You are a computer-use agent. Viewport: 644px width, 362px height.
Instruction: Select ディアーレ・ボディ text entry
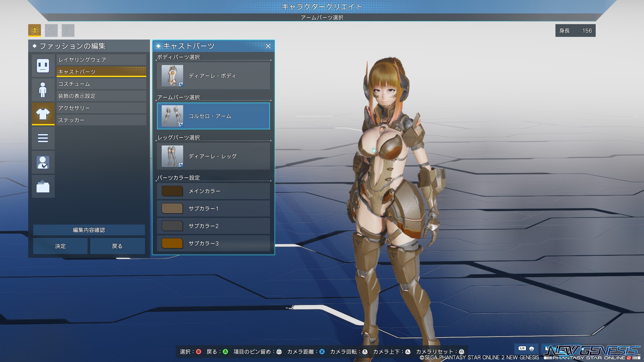click(212, 76)
